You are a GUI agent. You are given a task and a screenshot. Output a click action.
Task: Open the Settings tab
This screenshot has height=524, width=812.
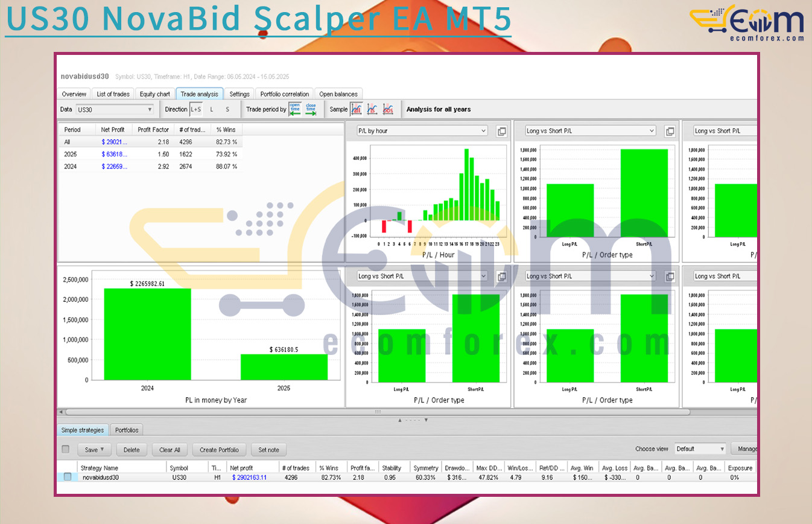point(239,94)
